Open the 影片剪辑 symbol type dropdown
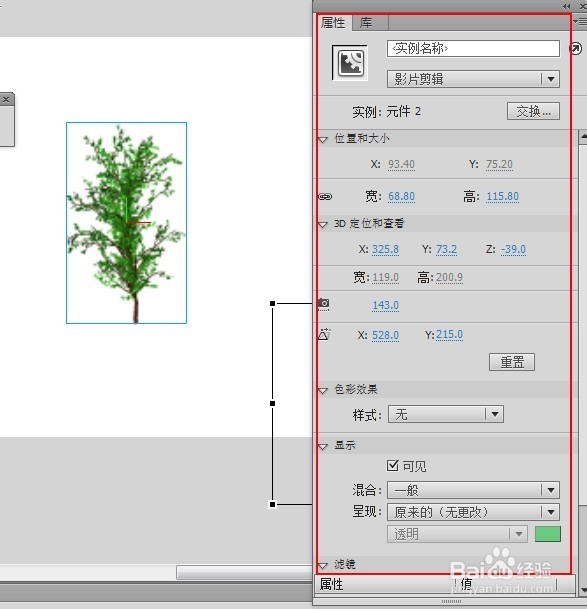Viewport: 587px width, 609px height. pos(473,79)
